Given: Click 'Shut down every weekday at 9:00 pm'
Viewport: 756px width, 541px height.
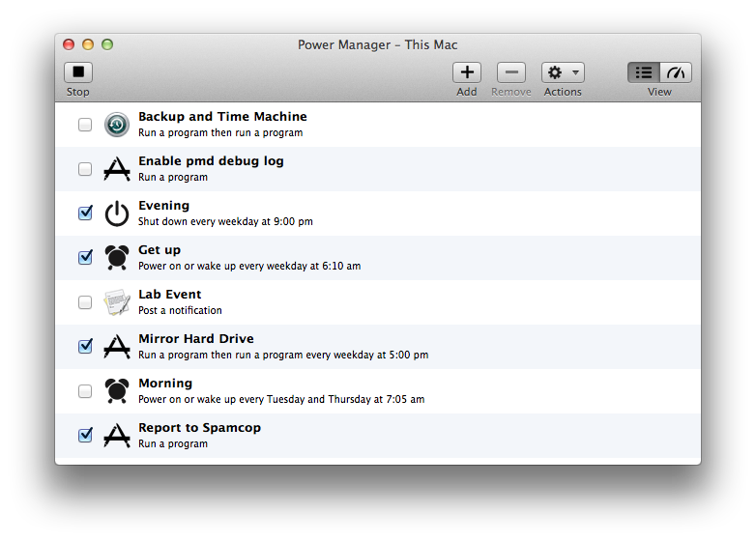Looking at the screenshot, I should 225,221.
